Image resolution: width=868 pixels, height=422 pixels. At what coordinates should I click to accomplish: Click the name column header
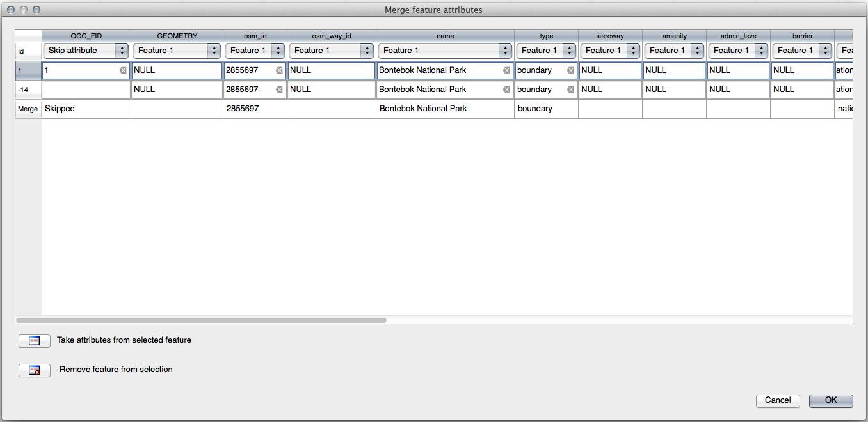pos(445,36)
